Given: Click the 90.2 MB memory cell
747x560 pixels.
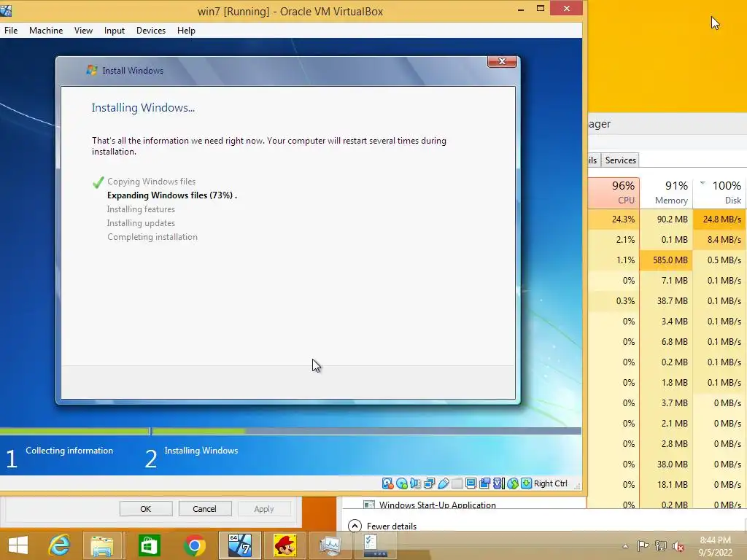Looking at the screenshot, I should click(666, 219).
